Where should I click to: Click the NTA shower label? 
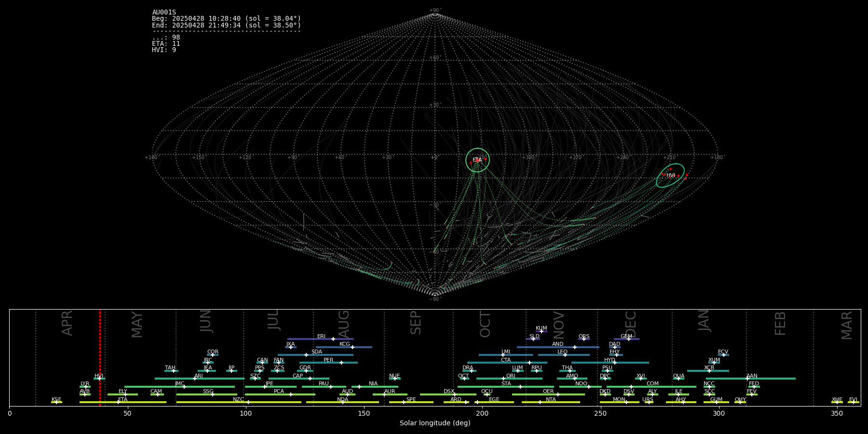click(551, 400)
